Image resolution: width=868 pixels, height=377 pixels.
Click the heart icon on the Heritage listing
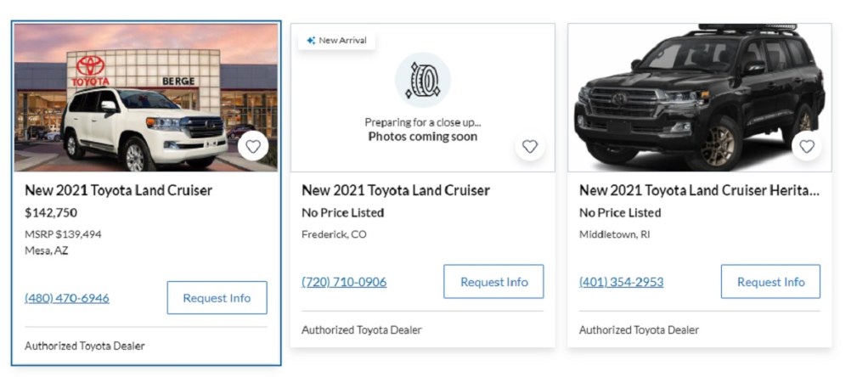[x=807, y=146]
